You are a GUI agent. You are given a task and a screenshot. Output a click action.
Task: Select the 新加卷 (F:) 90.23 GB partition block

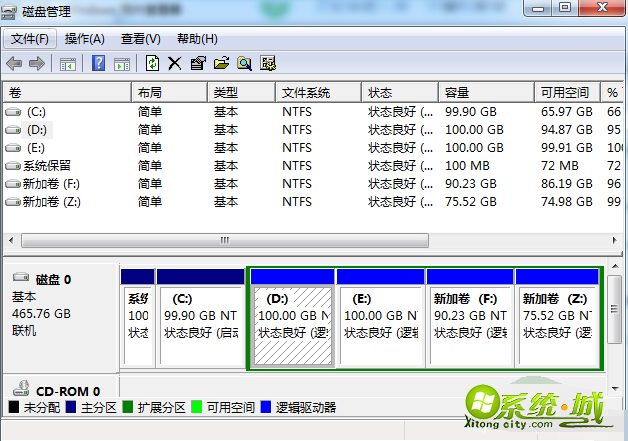click(470, 318)
